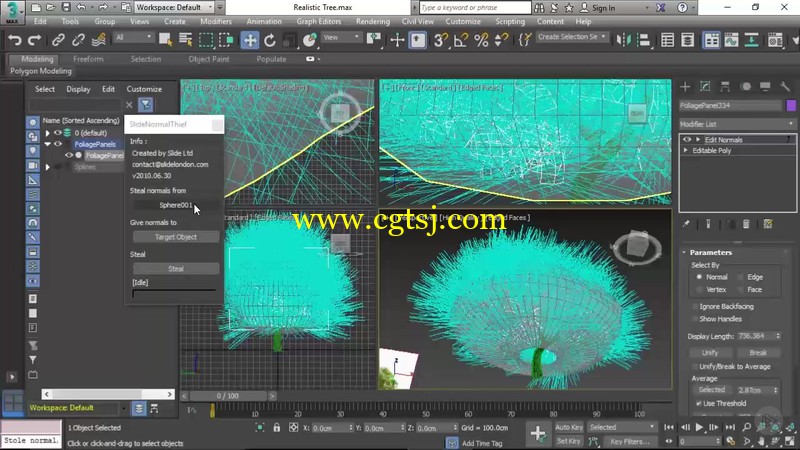Click the Target Object button
This screenshot has width=800, height=450.
pos(176,237)
